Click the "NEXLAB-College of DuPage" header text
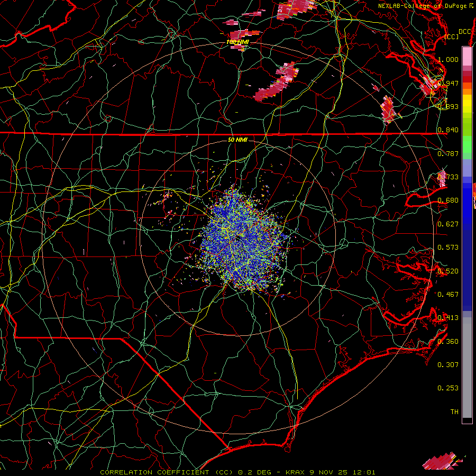The image size is (476, 476). pyautogui.click(x=422, y=6)
